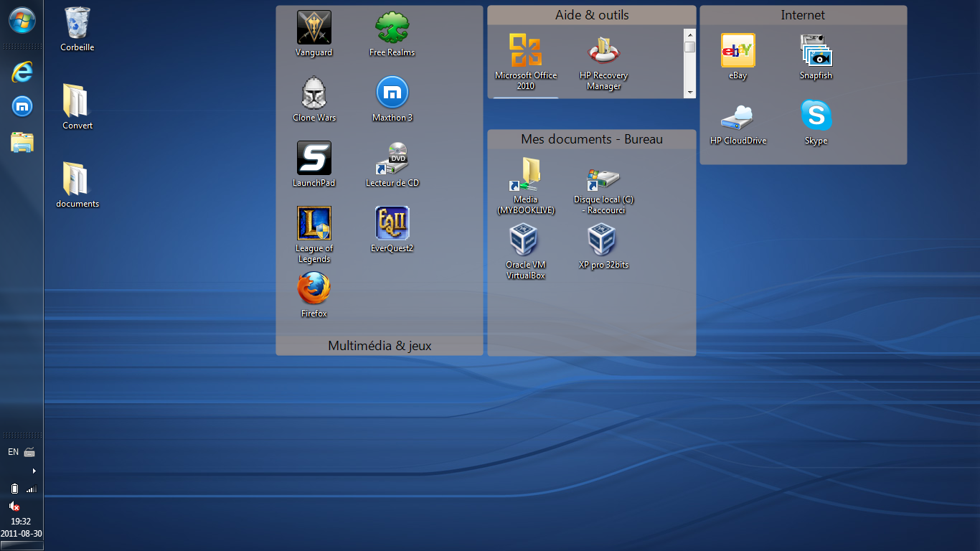
Task: Click the battery status tray icon
Action: pos(14,489)
